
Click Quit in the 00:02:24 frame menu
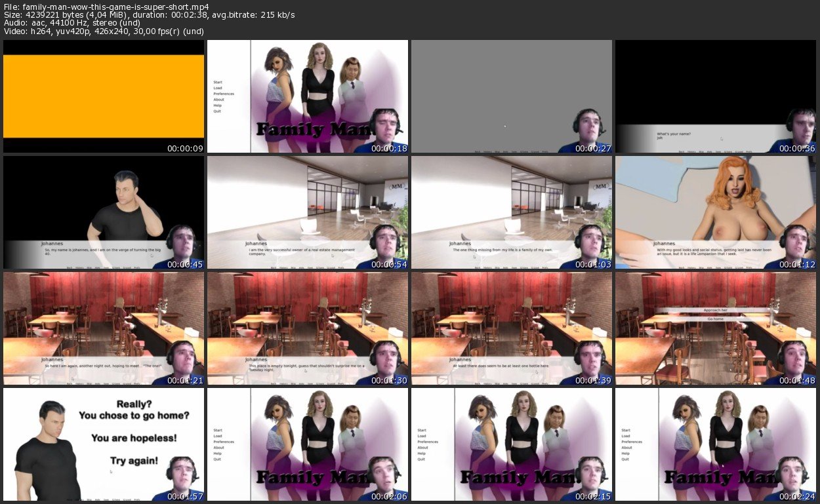tap(625, 459)
